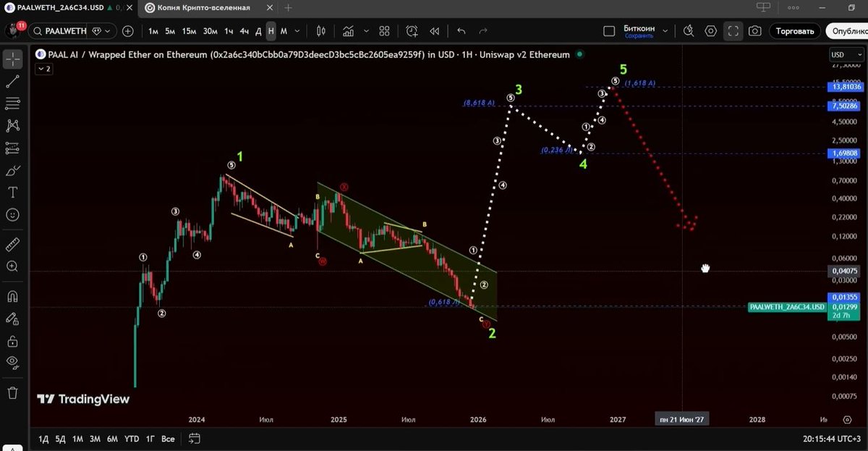Expand favorite indicators dropdown arrow

[367, 31]
